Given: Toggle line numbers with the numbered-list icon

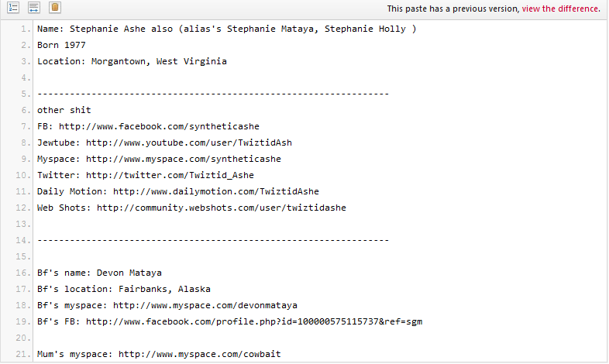Looking at the screenshot, I should 13,8.
